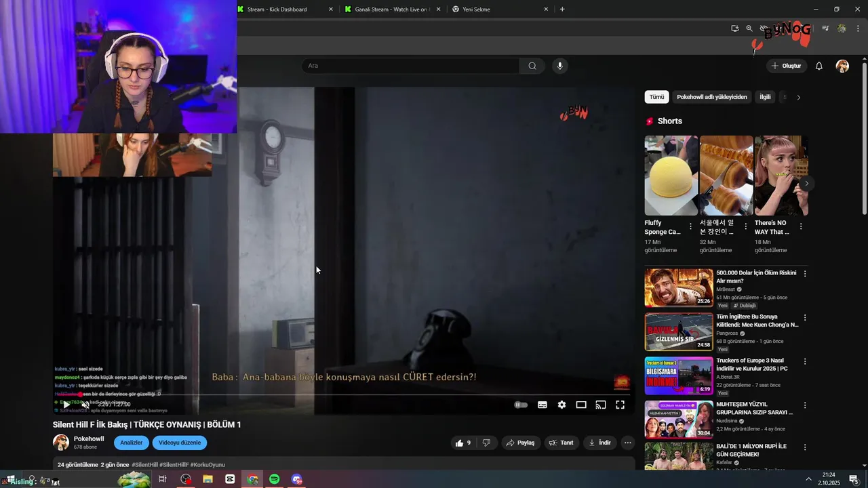Open options for the Korean-titled short
The height and width of the screenshot is (488, 868).
click(x=745, y=226)
